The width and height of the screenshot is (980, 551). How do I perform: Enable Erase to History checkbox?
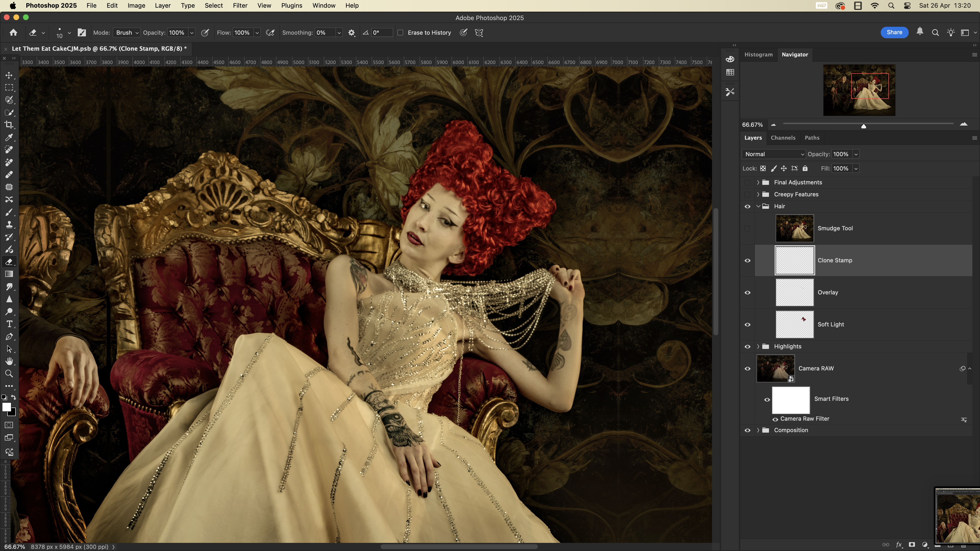[400, 33]
